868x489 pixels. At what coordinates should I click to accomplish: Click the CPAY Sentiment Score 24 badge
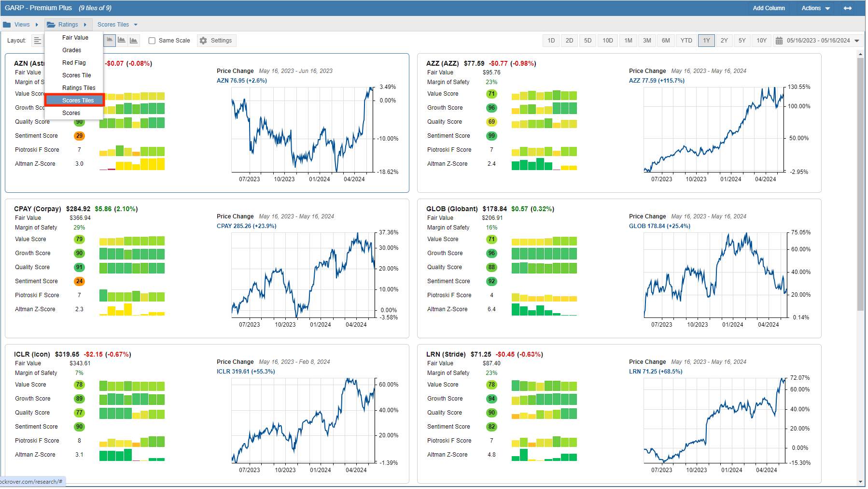pos(79,281)
